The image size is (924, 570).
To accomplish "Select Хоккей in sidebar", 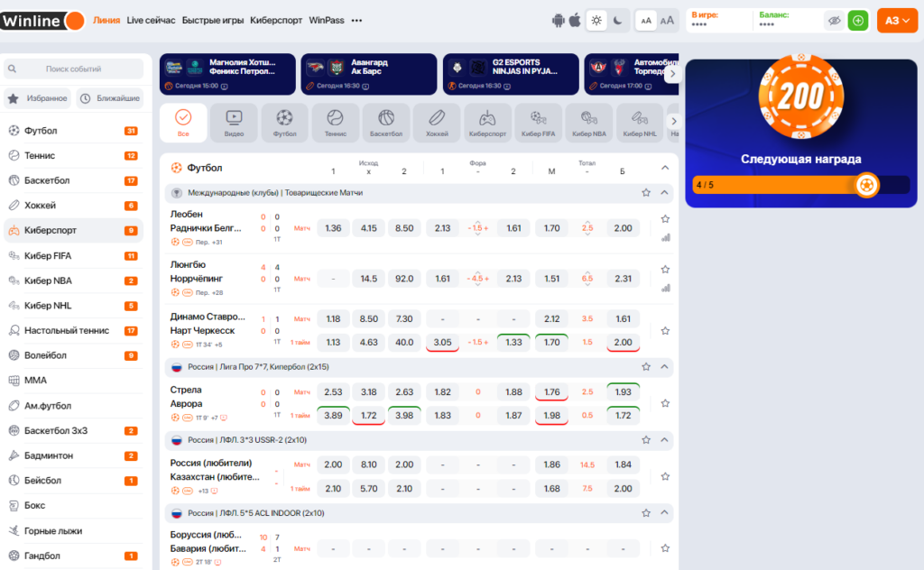I will point(73,206).
